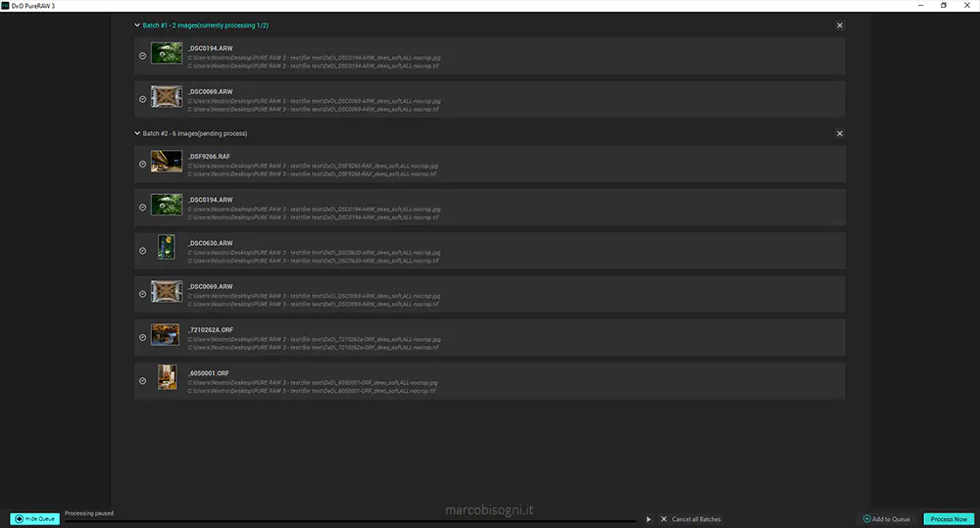Remove Batch #1 with its X icon

point(840,25)
